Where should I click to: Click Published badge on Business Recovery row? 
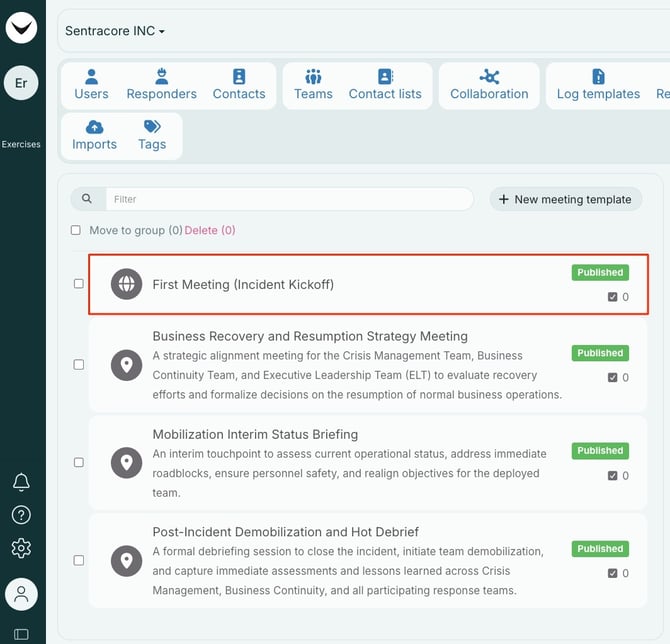pos(600,353)
